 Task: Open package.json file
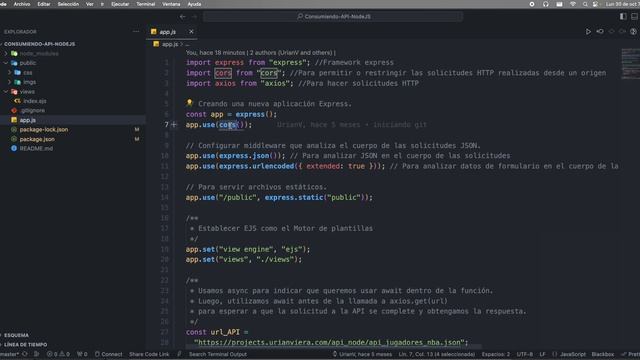(37, 139)
